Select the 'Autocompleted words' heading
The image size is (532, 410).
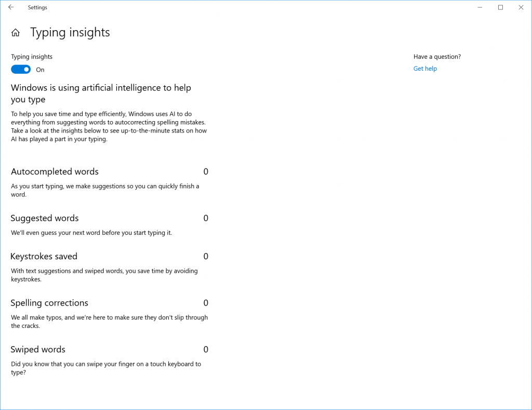[x=55, y=171]
